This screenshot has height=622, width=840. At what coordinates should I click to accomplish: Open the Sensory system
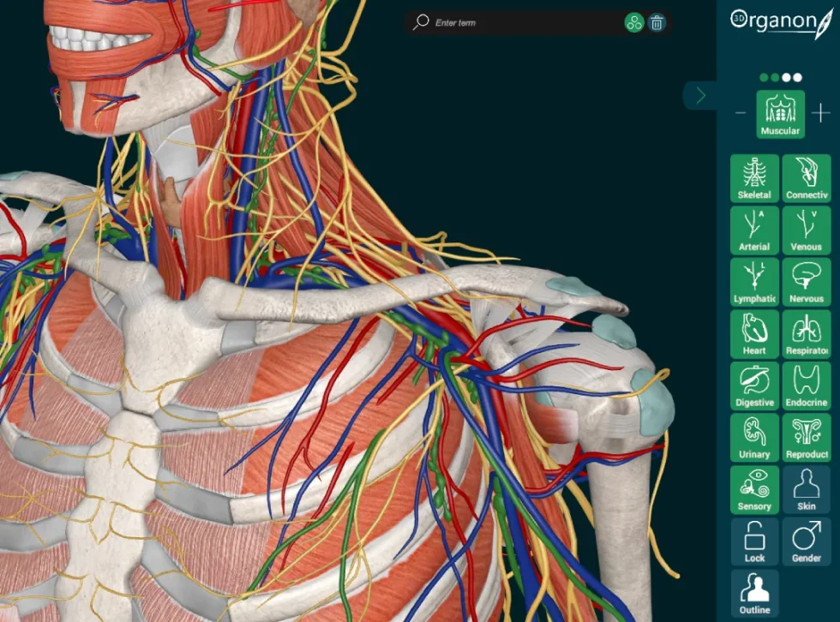tap(753, 489)
